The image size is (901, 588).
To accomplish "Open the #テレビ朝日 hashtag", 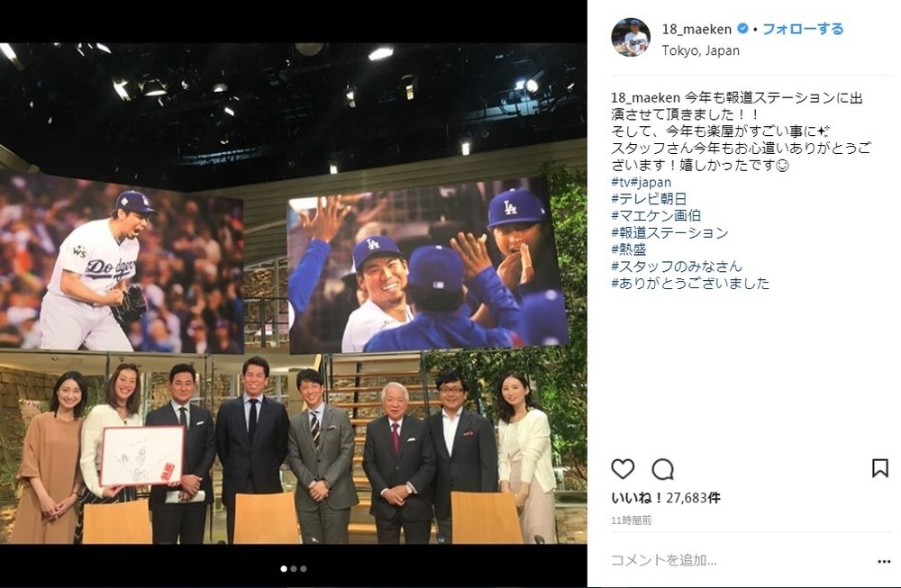I will coord(649,199).
